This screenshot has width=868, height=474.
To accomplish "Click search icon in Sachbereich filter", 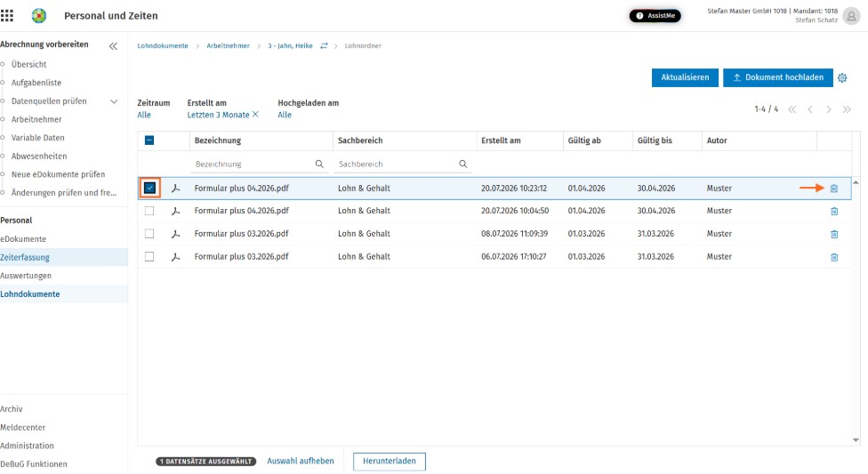I will (462, 164).
